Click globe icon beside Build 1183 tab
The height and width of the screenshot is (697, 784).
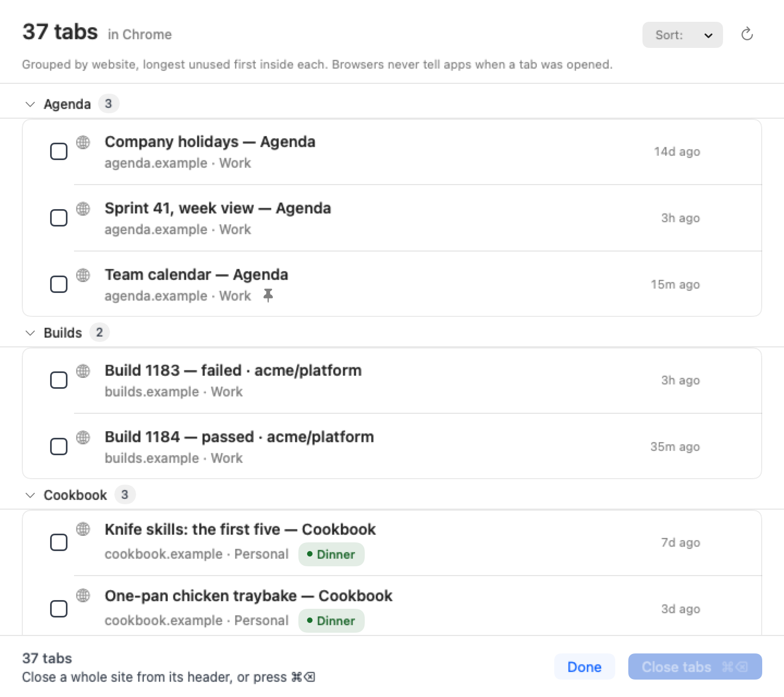pyautogui.click(x=83, y=371)
